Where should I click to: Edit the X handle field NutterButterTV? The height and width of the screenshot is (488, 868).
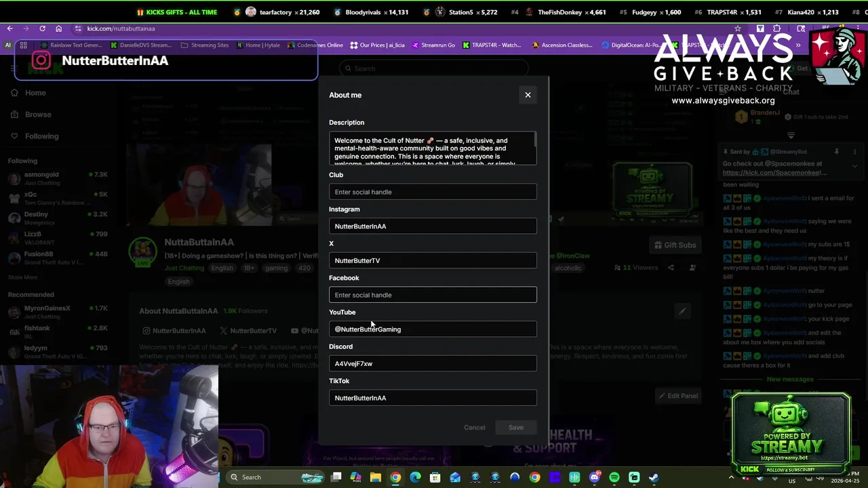pos(433,260)
